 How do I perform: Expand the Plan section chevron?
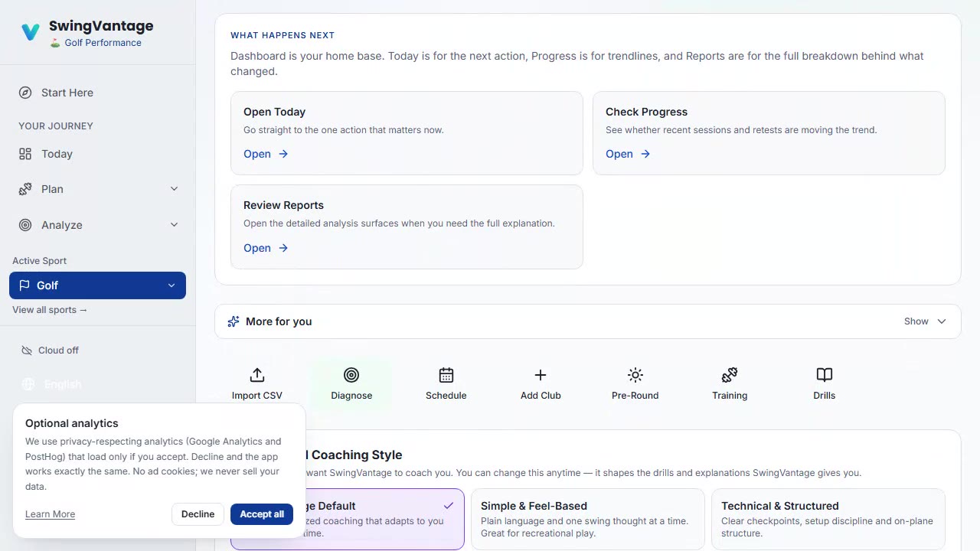click(x=174, y=189)
